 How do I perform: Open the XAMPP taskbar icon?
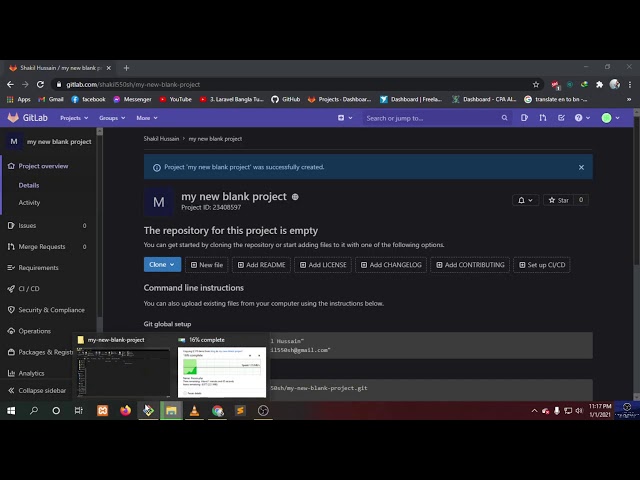(x=102, y=411)
